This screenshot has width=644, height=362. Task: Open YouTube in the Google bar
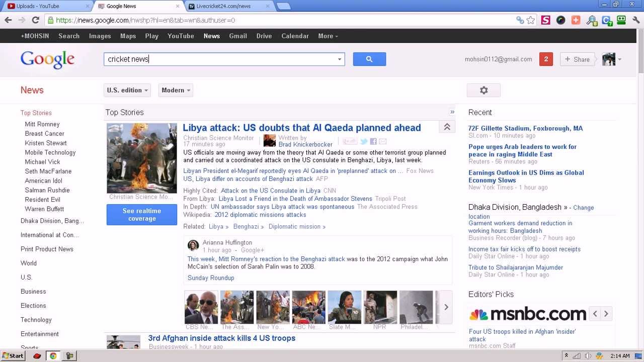[181, 36]
